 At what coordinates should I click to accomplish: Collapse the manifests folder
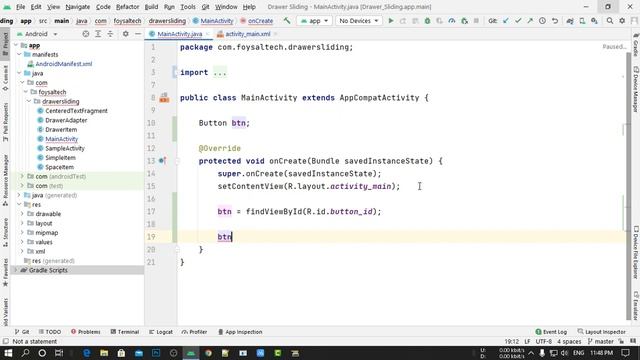19,54
